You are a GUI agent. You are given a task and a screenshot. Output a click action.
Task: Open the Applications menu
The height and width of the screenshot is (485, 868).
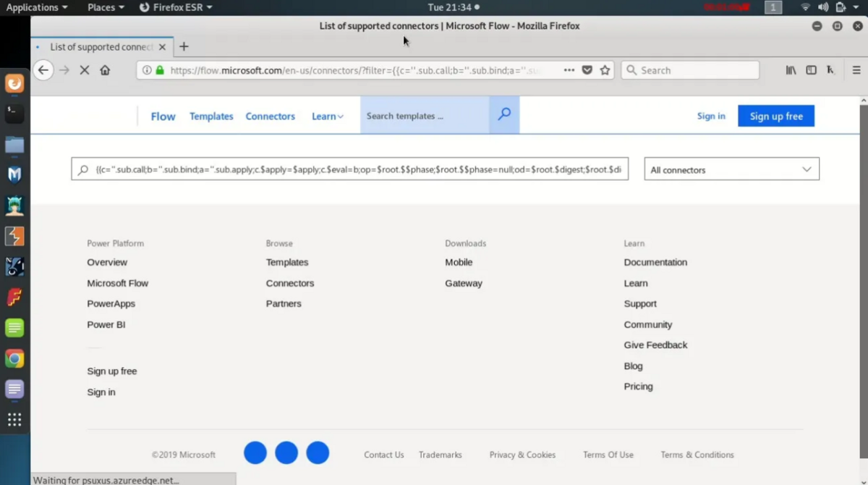tap(32, 7)
